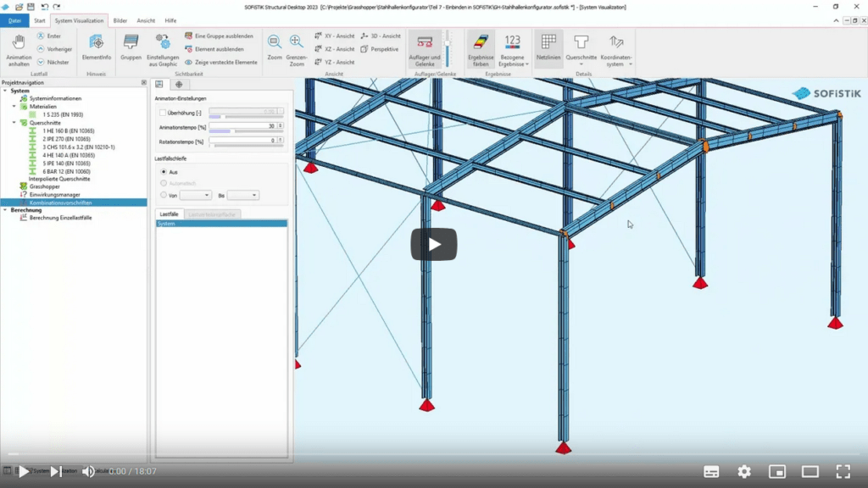The image size is (868, 488).
Task: Select the Aus radio button
Action: [164, 172]
